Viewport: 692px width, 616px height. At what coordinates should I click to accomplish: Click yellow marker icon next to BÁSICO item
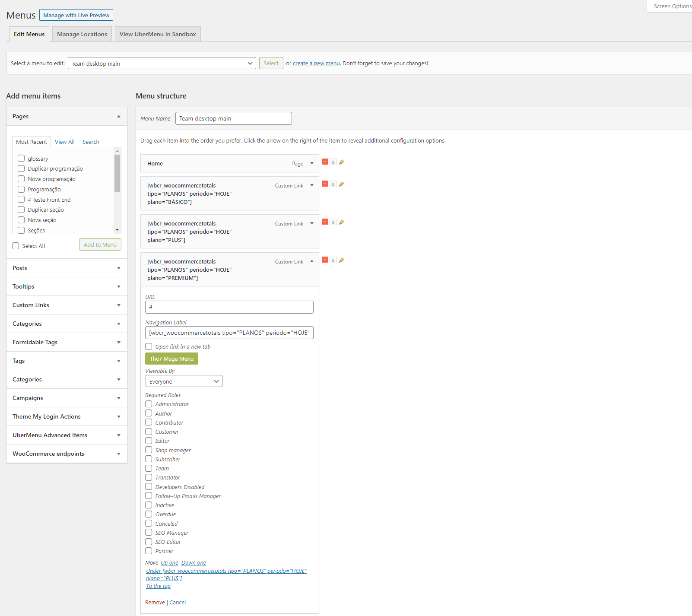click(341, 184)
